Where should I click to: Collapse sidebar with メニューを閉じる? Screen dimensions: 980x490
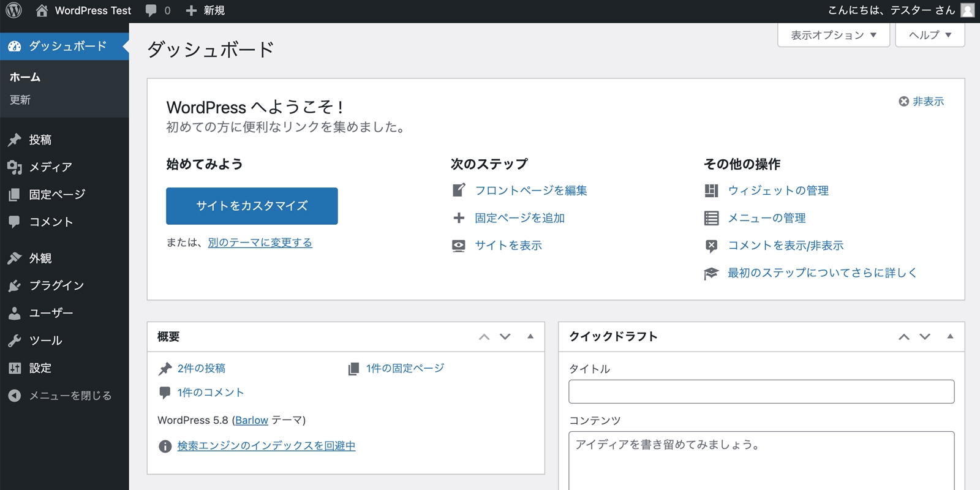pyautogui.click(x=70, y=396)
